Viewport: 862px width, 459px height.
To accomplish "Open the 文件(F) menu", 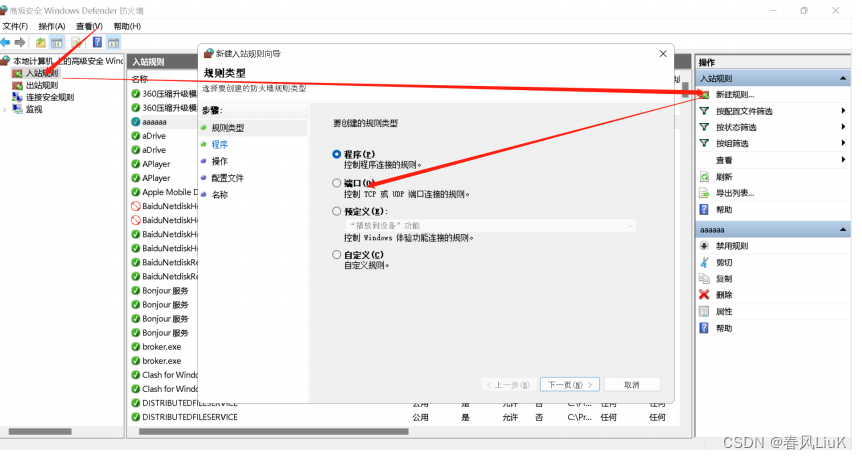I will point(15,26).
